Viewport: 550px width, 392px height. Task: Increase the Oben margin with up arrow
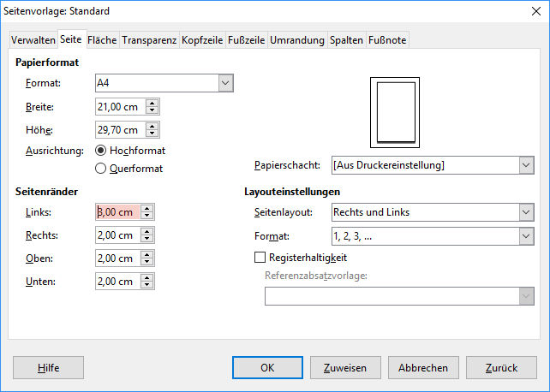point(146,254)
